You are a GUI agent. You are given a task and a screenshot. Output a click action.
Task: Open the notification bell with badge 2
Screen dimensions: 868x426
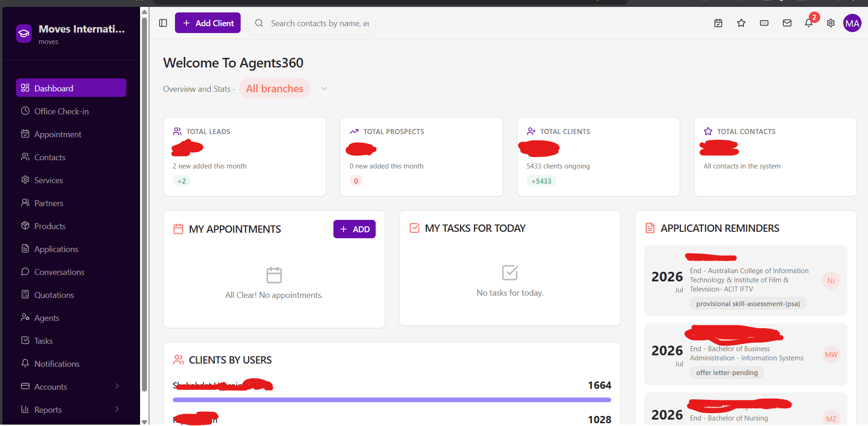[809, 22]
